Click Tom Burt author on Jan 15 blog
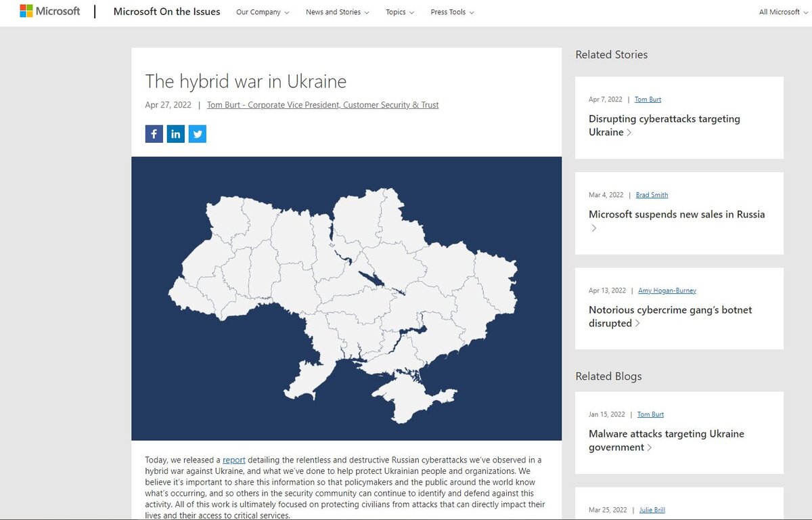Image resolution: width=812 pixels, height=520 pixels. [x=650, y=414]
